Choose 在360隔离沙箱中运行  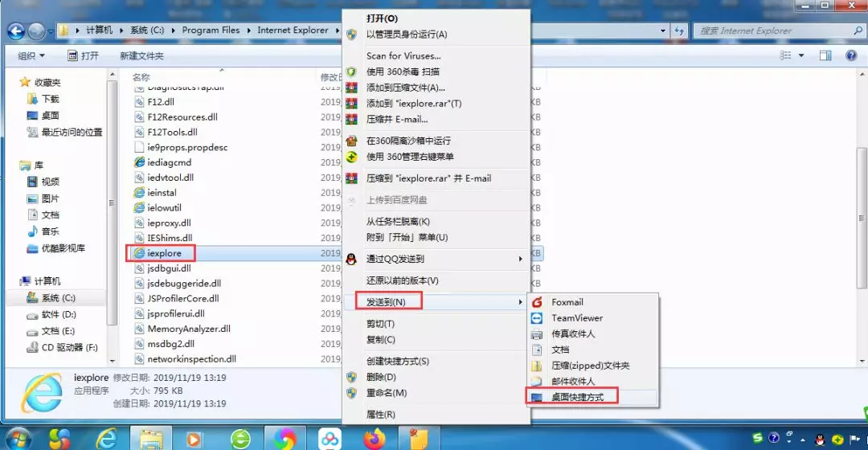click(x=408, y=141)
